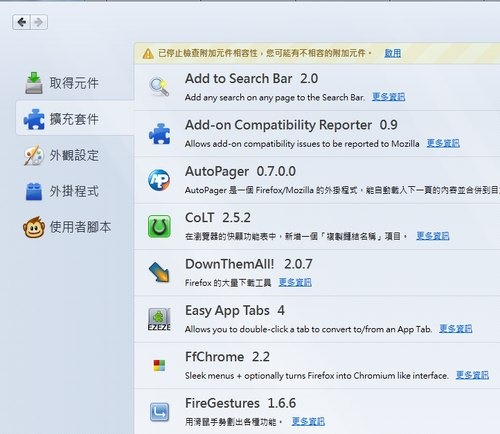Click the green download icon for 取得元件
The height and width of the screenshot is (434, 500).
(34, 83)
